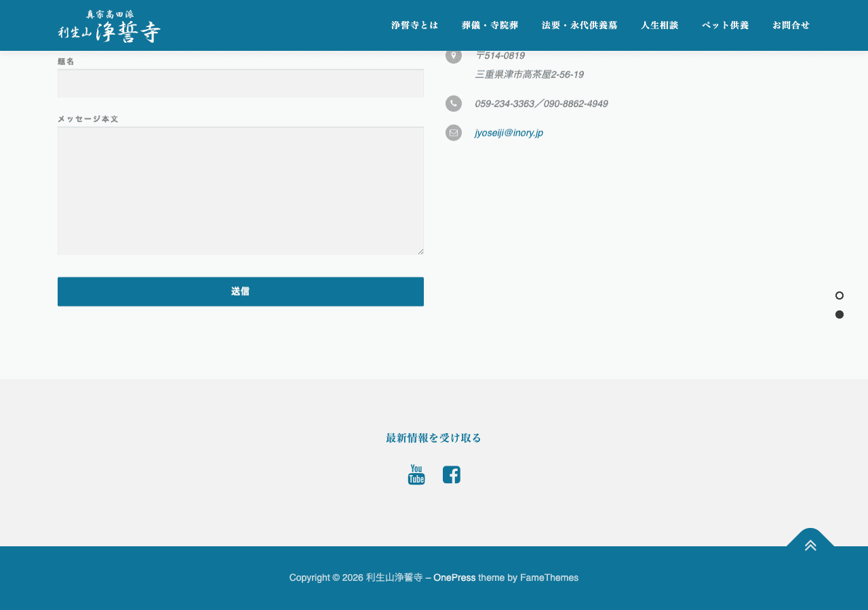
Task: Open the OnePress theme link in the footer
Action: click(x=454, y=577)
